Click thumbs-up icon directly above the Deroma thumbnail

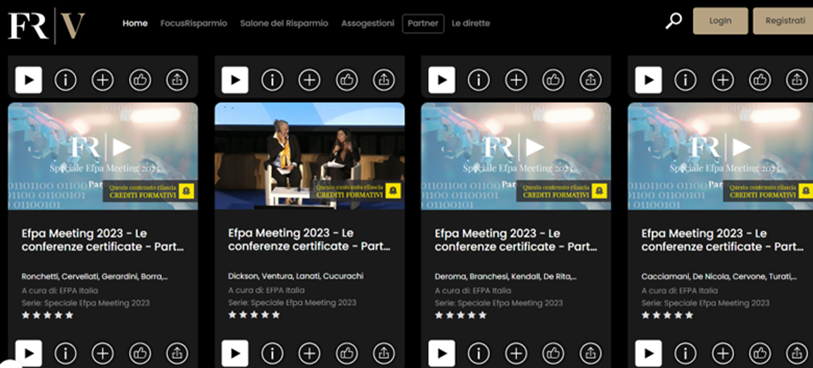click(x=553, y=80)
